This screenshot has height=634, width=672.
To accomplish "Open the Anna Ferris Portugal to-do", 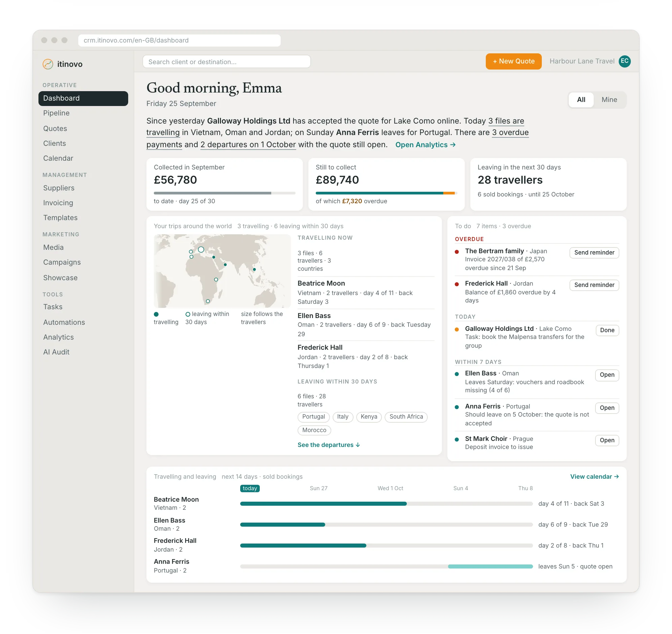I will pyautogui.click(x=607, y=408).
